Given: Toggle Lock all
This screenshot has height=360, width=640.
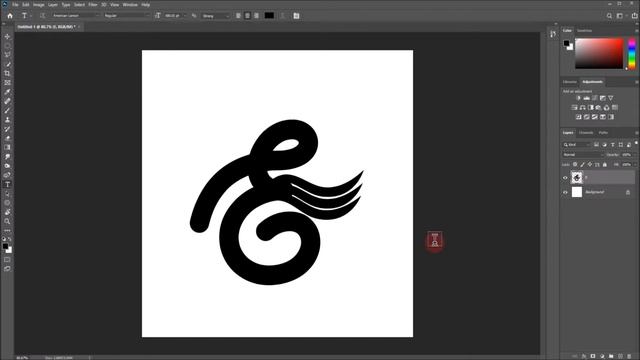Looking at the screenshot, I should pyautogui.click(x=605, y=164).
